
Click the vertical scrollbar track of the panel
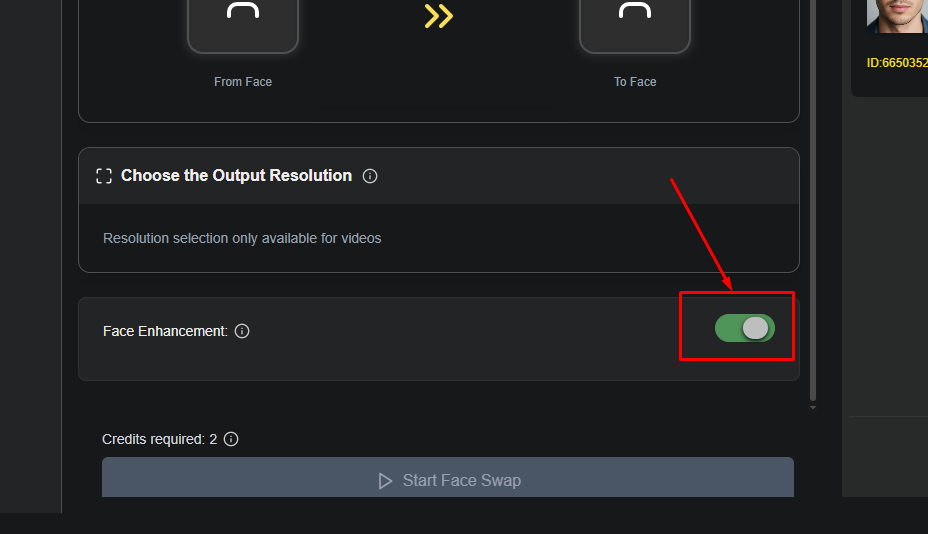[x=813, y=201]
